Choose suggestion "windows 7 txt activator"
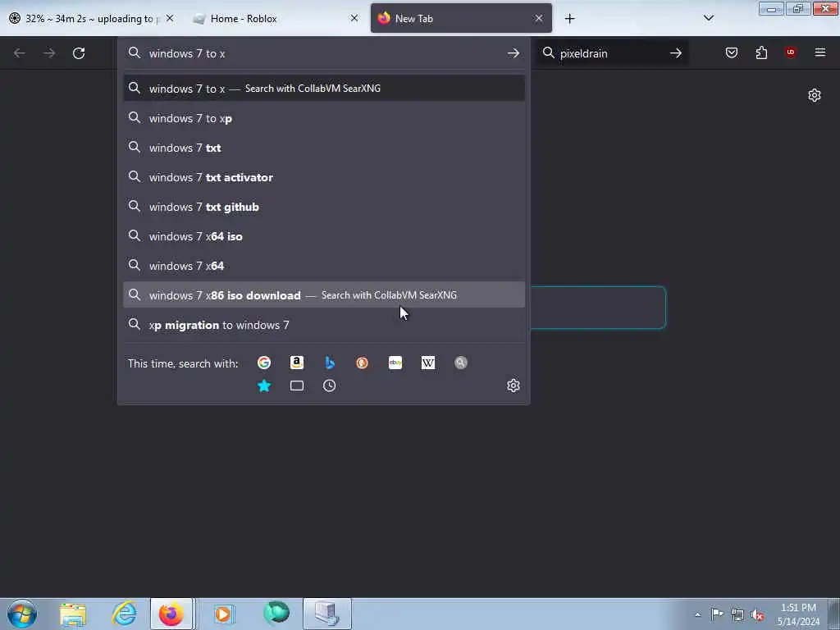The width and height of the screenshot is (840, 630). point(323,177)
